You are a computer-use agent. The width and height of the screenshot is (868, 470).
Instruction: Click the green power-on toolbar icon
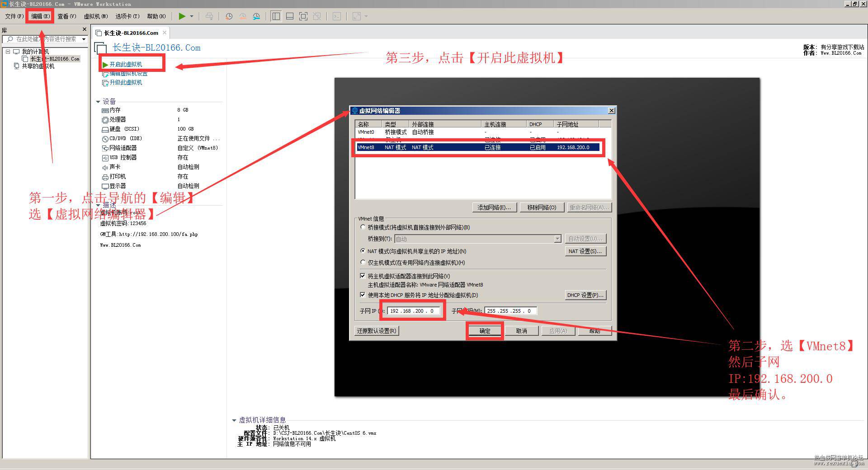tap(182, 16)
